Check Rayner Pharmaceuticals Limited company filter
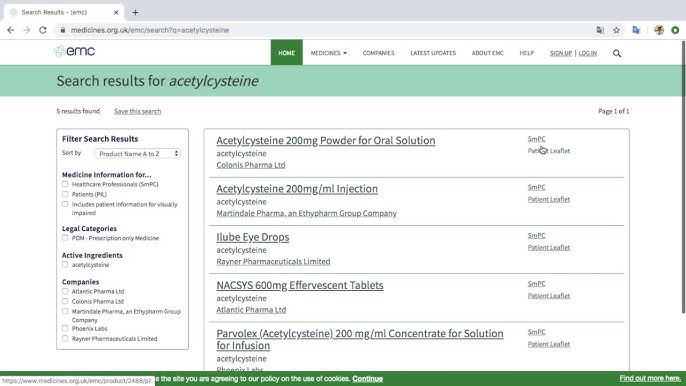This screenshot has width=686, height=386. point(65,338)
